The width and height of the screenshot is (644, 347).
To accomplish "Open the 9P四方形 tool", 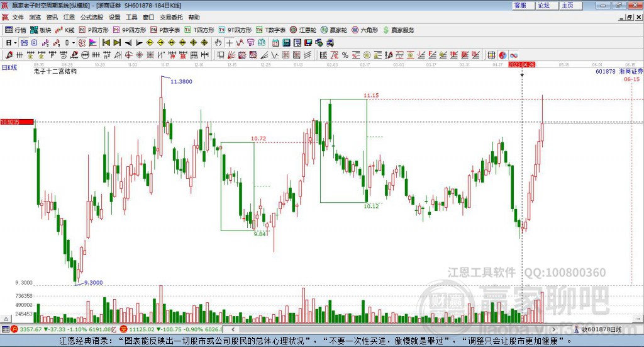I will click(130, 30).
